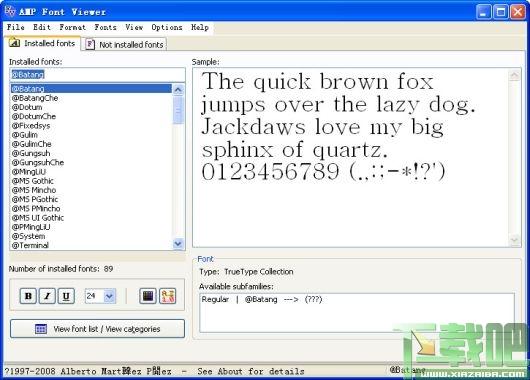The width and height of the screenshot is (530, 380).
Task: Click Type: TrueType Collection text
Action: (x=246, y=271)
